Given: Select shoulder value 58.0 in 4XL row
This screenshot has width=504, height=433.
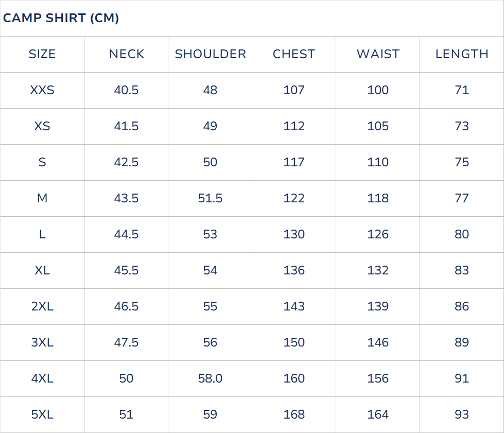Looking at the screenshot, I should (210, 378).
